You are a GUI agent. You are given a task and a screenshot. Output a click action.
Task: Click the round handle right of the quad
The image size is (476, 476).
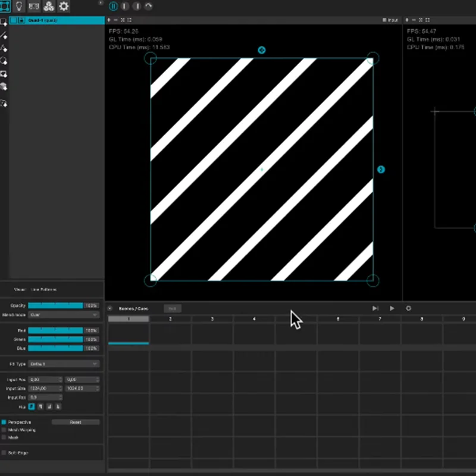381,170
